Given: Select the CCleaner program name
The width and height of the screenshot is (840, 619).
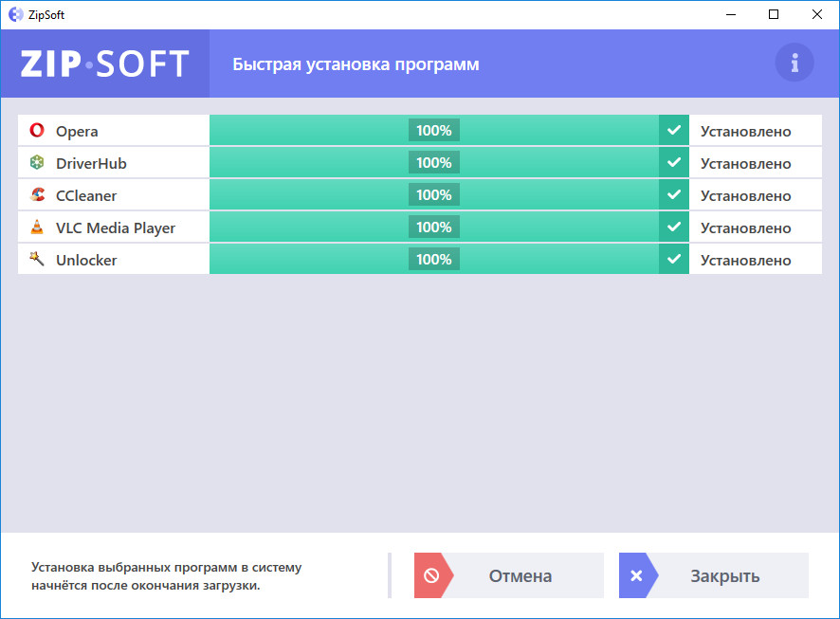Looking at the screenshot, I should tap(86, 195).
